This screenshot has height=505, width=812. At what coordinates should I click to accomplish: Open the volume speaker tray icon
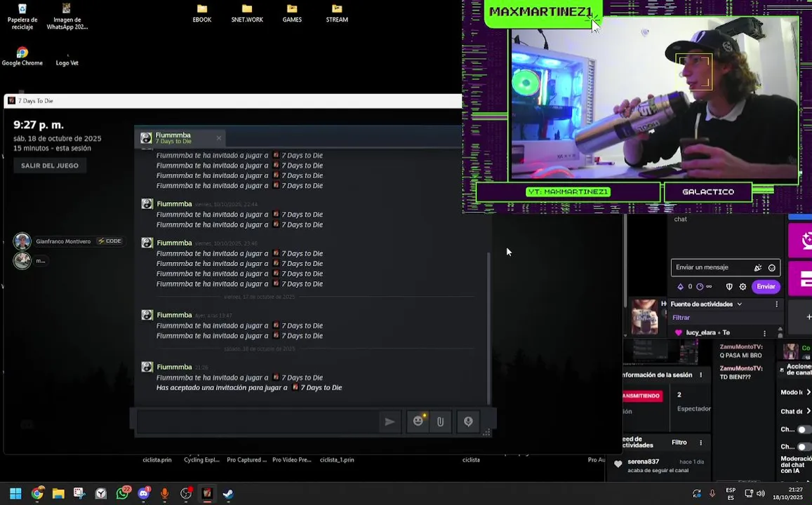[x=761, y=494]
